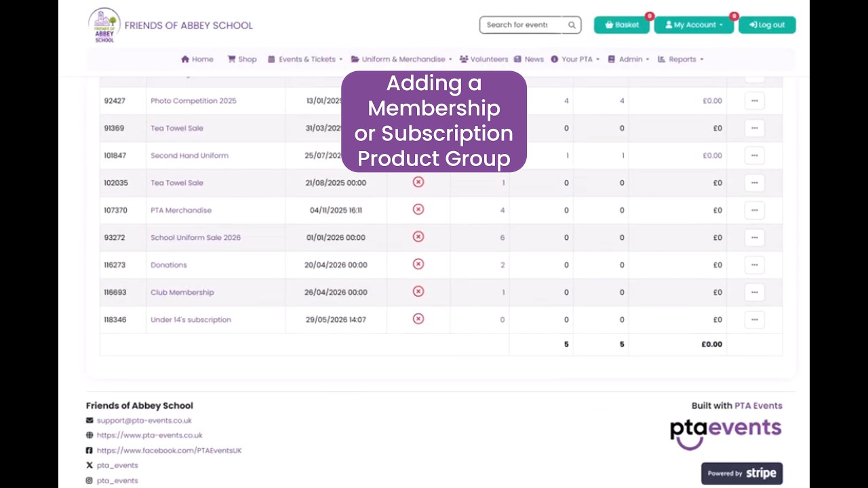This screenshot has width=868, height=488.
Task: Open actions menu for Second Hand Uniform
Action: [x=754, y=155]
